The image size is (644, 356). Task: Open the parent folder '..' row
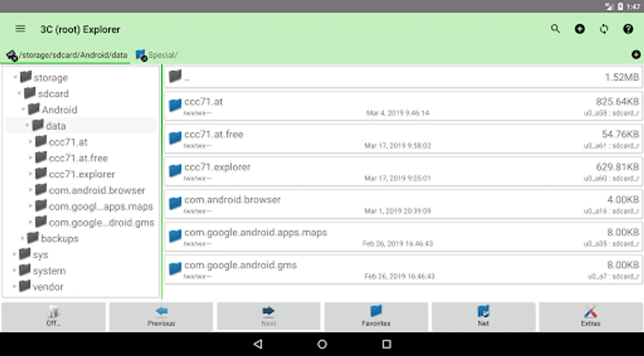(403, 77)
